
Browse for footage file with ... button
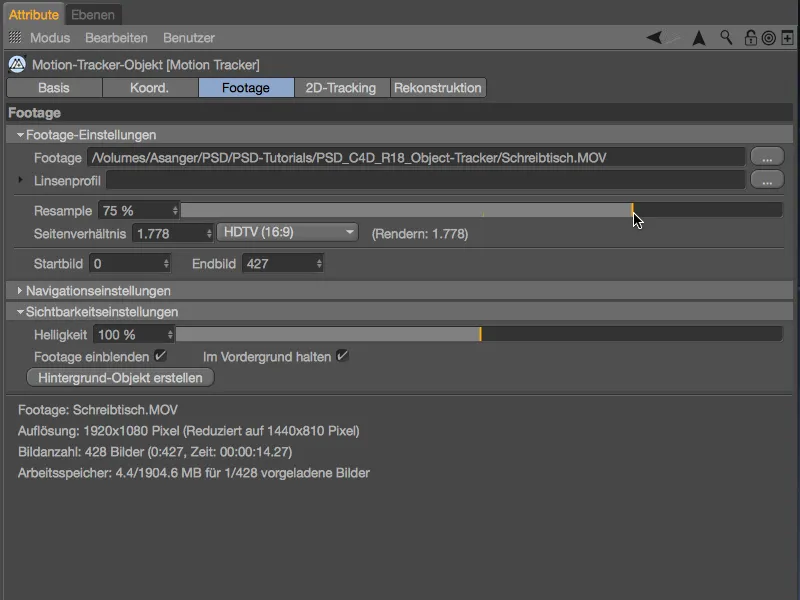(x=767, y=158)
